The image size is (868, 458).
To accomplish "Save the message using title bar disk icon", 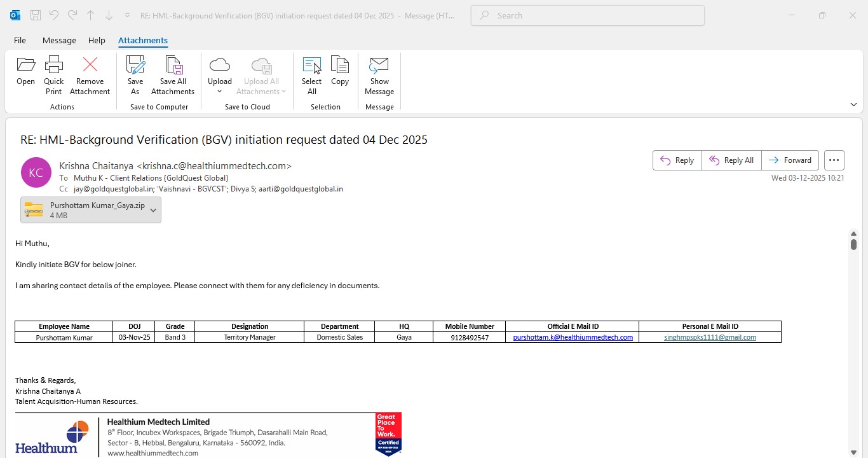I will [x=36, y=15].
